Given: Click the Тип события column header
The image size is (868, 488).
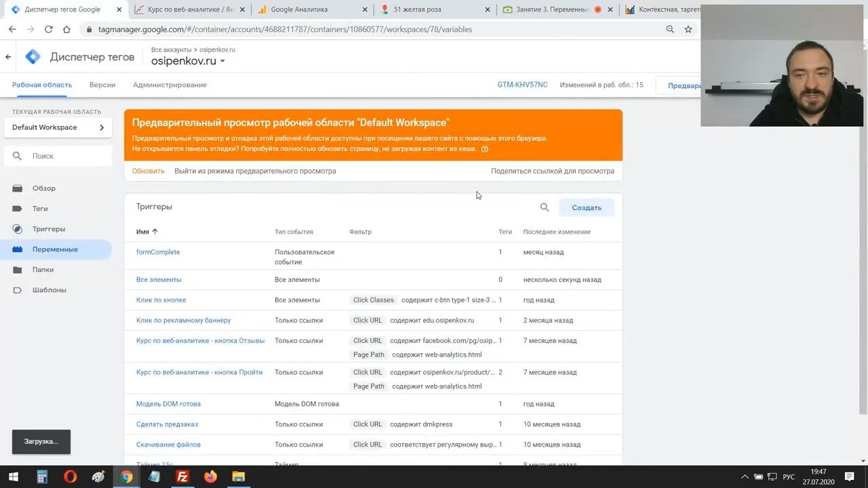Looking at the screenshot, I should click(x=294, y=232).
